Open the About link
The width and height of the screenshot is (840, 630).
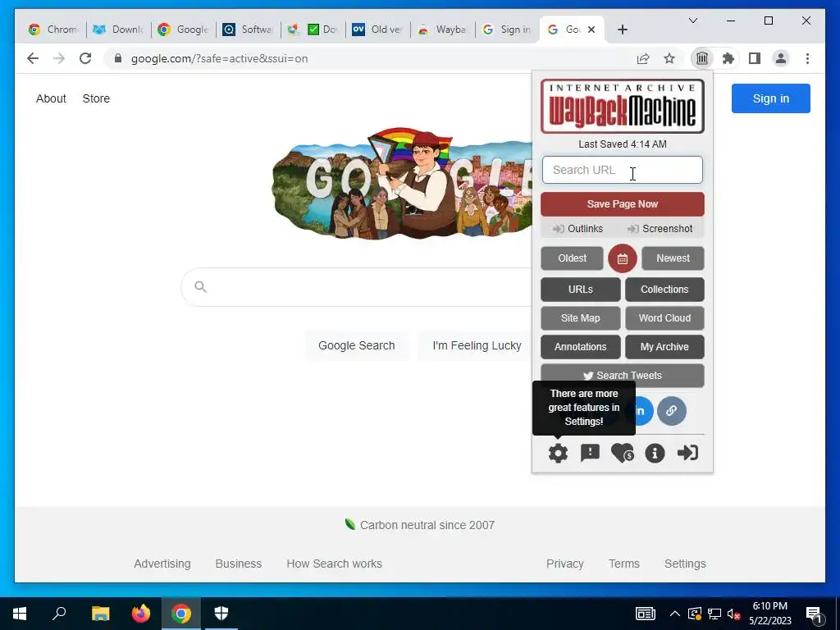51,98
